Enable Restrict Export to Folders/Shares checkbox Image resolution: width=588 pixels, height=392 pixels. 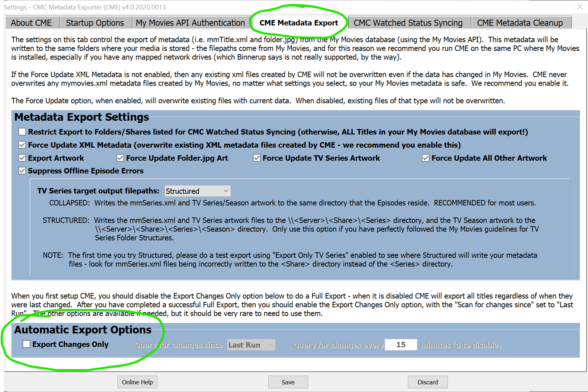22,132
